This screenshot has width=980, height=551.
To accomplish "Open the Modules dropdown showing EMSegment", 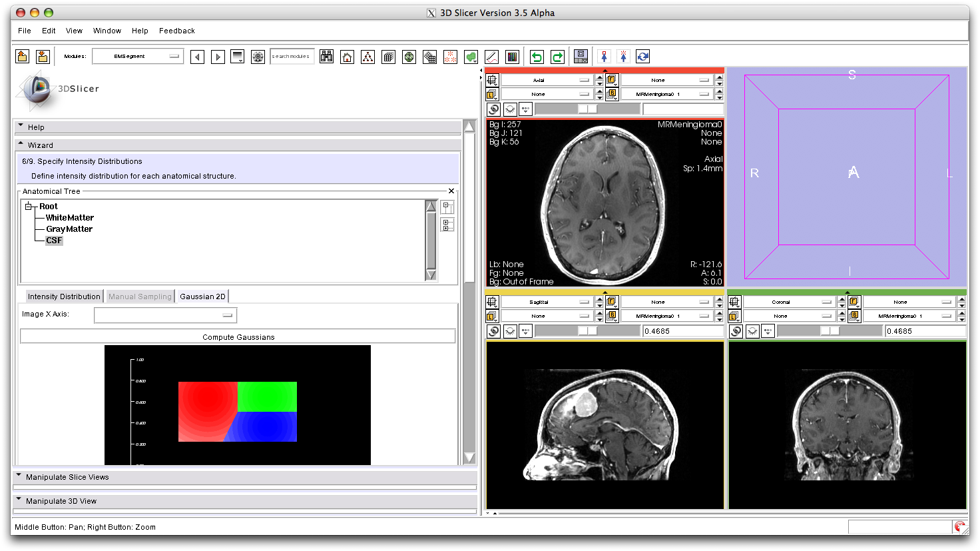I will coord(138,57).
